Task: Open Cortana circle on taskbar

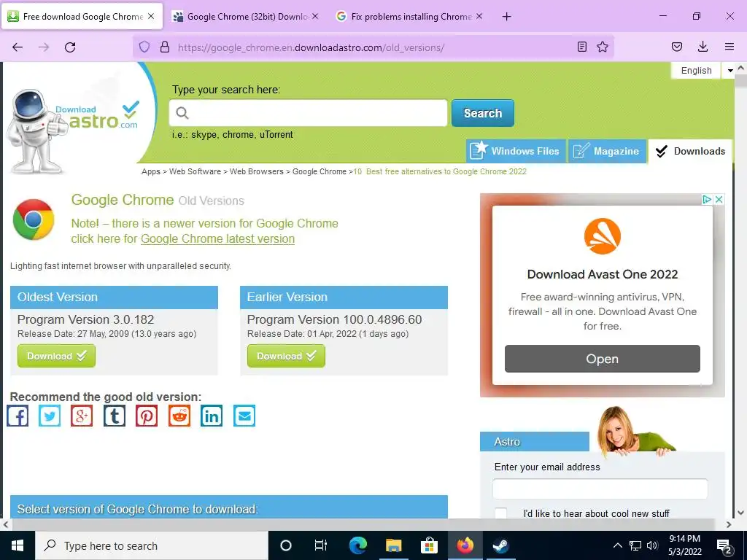Action: coord(286,545)
